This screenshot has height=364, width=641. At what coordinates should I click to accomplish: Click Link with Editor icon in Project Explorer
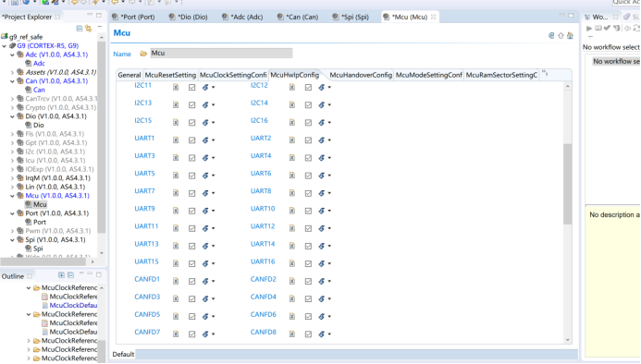coord(89,29)
